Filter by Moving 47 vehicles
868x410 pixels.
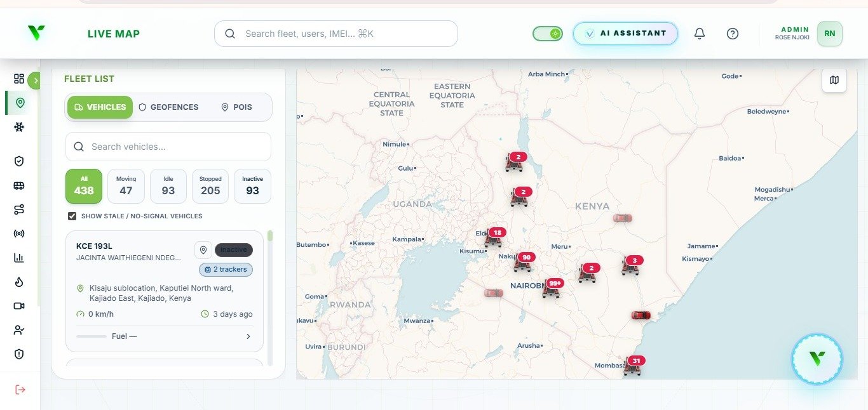pyautogui.click(x=126, y=186)
